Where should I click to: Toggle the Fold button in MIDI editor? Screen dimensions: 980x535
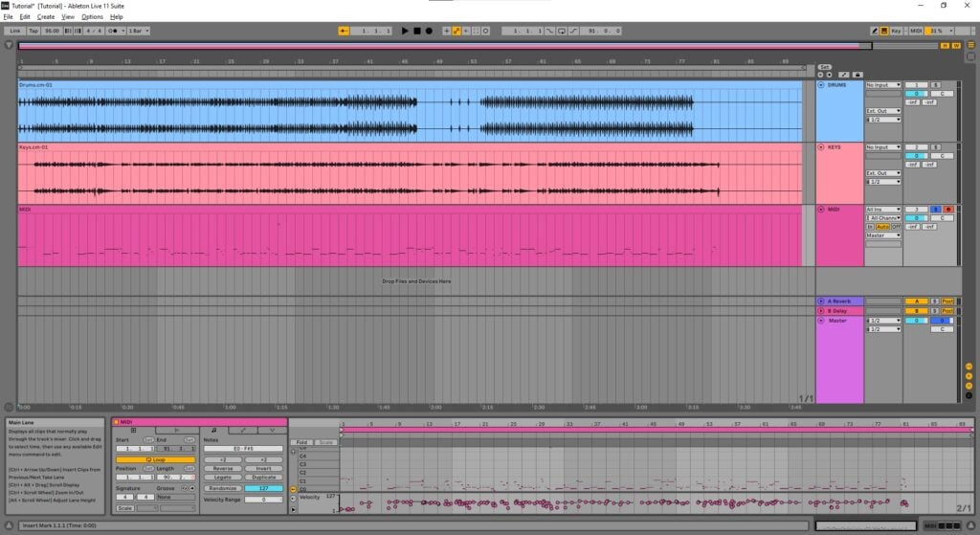pos(301,442)
